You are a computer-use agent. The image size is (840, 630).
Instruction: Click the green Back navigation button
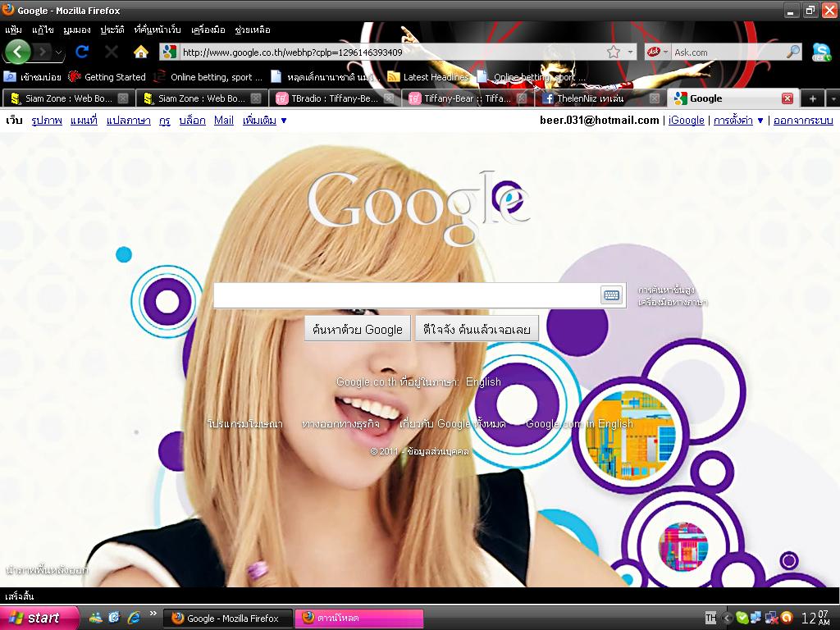17,52
